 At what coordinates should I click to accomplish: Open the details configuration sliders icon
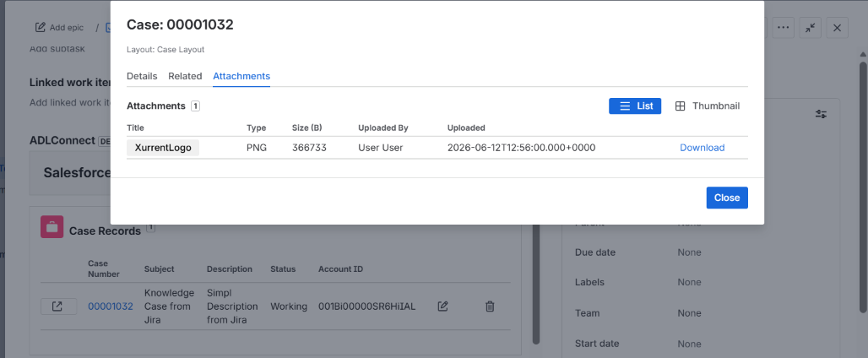pyautogui.click(x=821, y=113)
